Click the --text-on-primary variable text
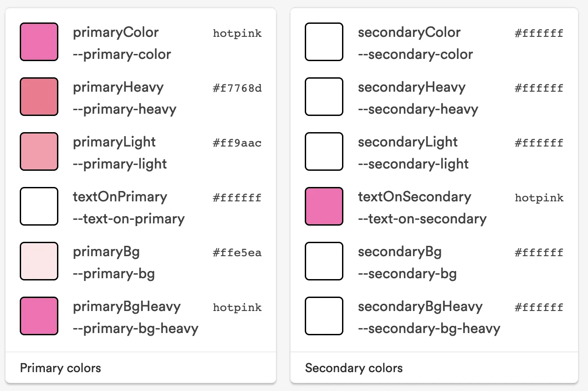Image resolution: width=588 pixels, height=391 pixels. [x=128, y=219]
